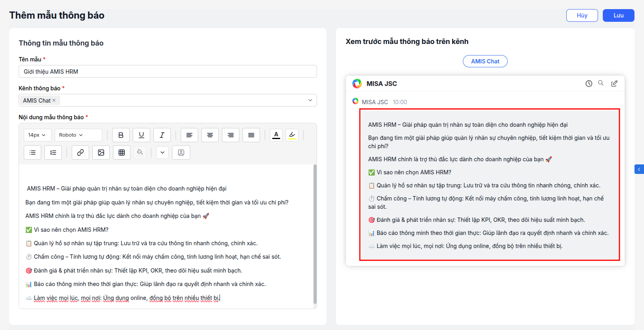Click the "10:00" timestamp in the preview
Viewport: 644px width, 330px height.
click(400, 102)
